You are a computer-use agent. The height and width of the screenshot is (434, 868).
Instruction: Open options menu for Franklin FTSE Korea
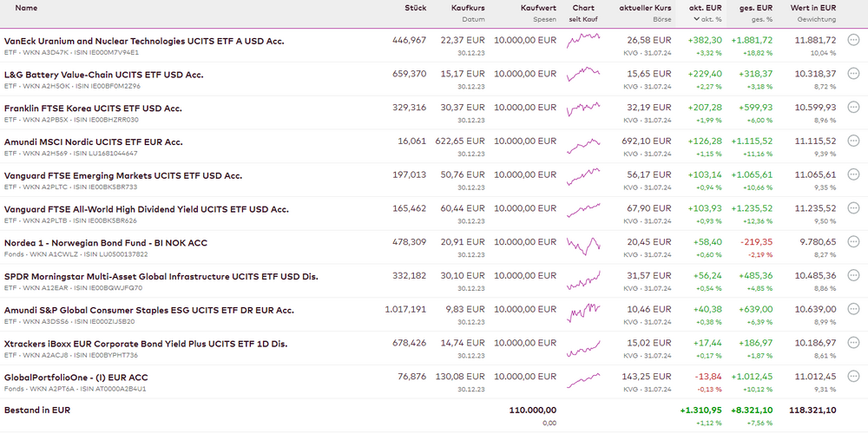pos(853,108)
